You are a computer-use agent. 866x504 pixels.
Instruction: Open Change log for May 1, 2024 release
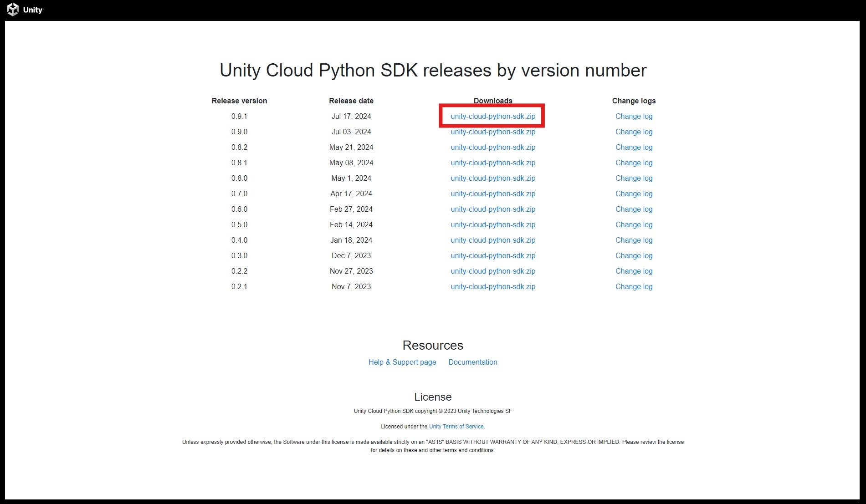[x=634, y=178]
